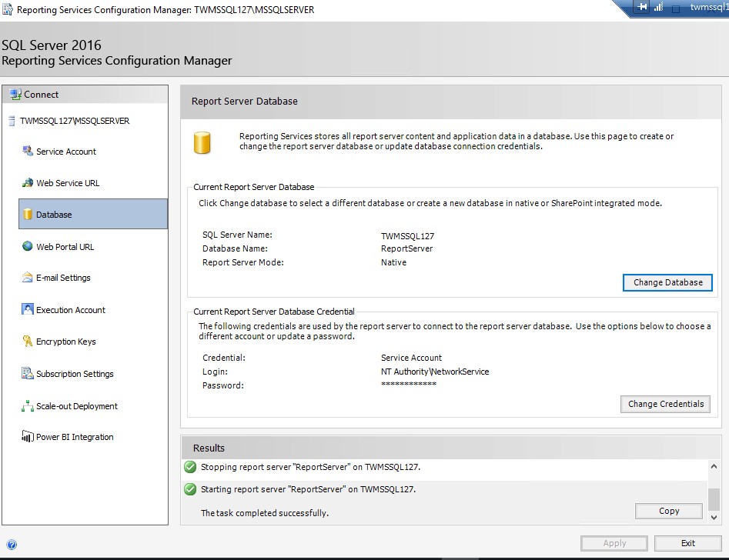Click the large yellow database icon
Image resolution: width=729 pixels, height=560 pixels.
[x=202, y=142]
